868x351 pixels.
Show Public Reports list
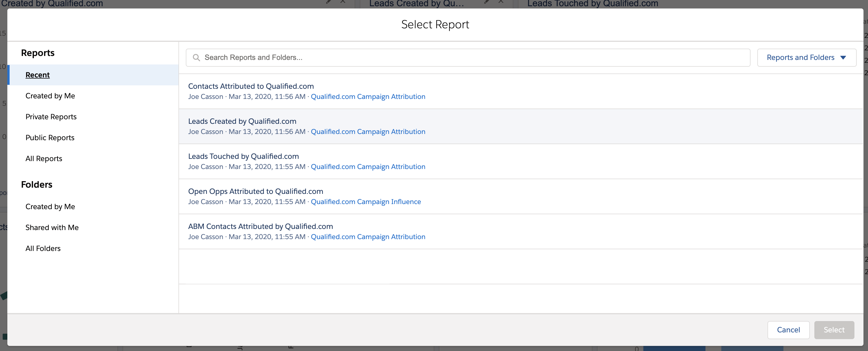click(x=50, y=138)
